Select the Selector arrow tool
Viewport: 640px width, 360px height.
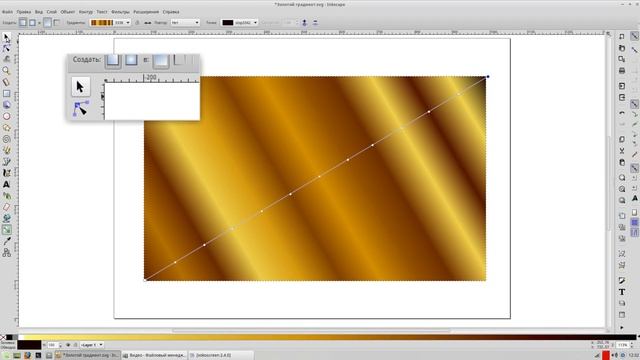tap(7, 38)
